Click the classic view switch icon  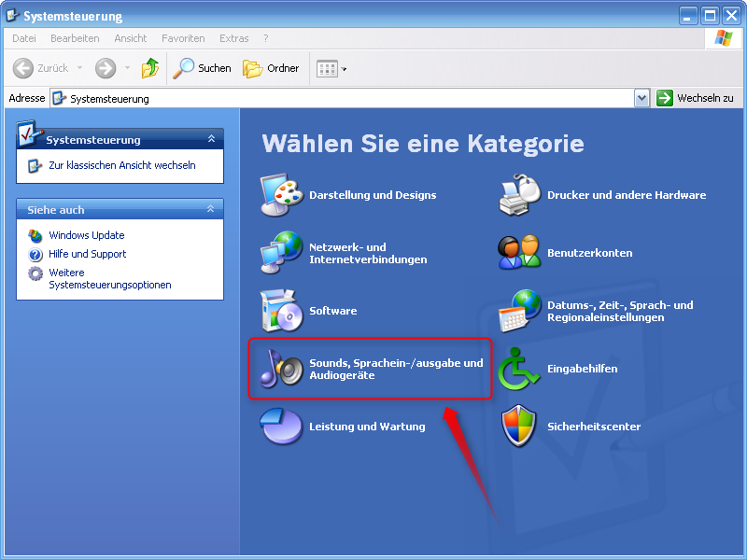click(35, 166)
